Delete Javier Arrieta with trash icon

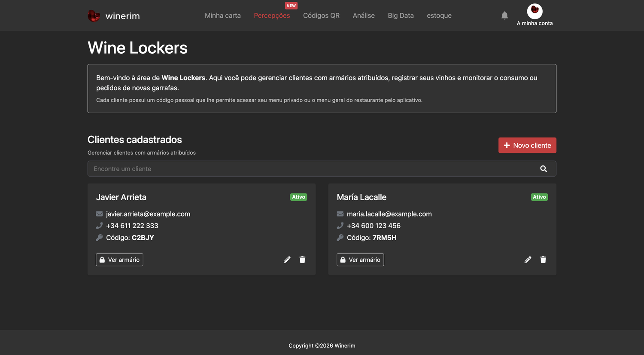pyautogui.click(x=302, y=260)
